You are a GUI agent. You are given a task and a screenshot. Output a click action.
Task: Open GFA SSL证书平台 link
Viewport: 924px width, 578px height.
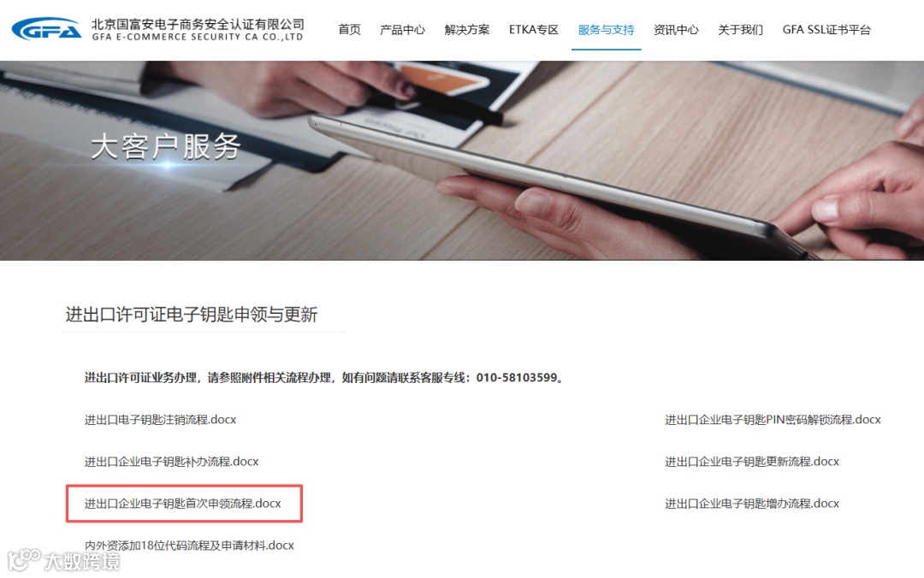pos(826,29)
